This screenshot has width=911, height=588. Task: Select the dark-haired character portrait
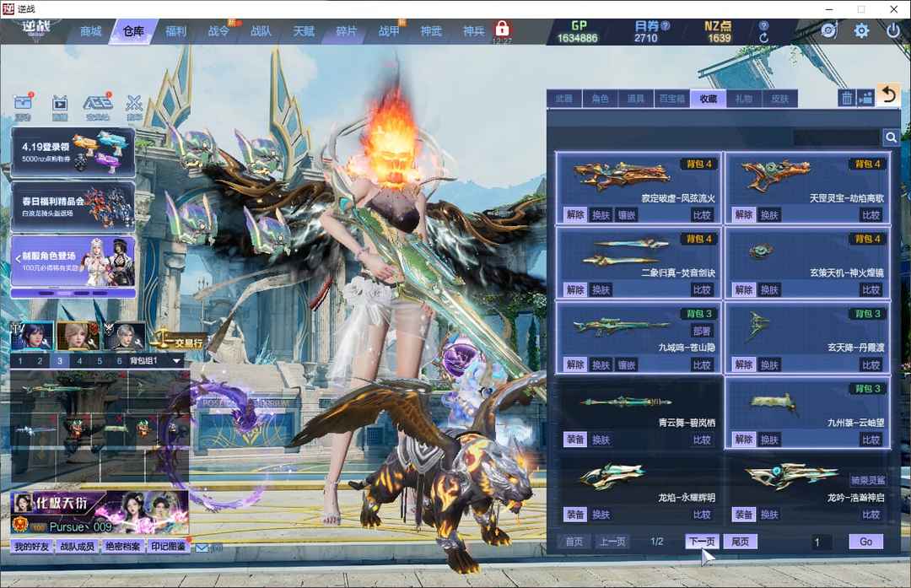coord(33,335)
